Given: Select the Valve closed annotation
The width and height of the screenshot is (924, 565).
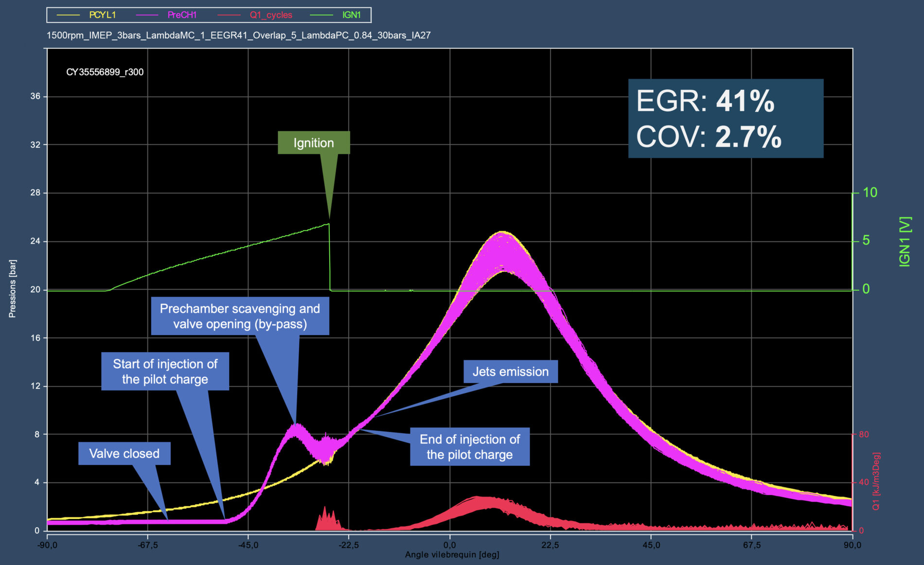Looking at the screenshot, I should tap(124, 454).
